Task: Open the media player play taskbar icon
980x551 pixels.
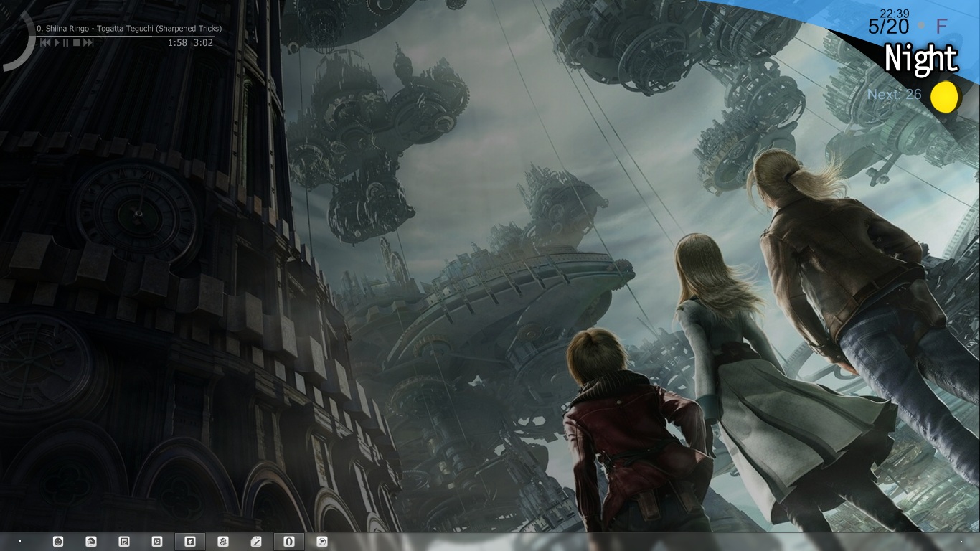Action: coord(156,542)
